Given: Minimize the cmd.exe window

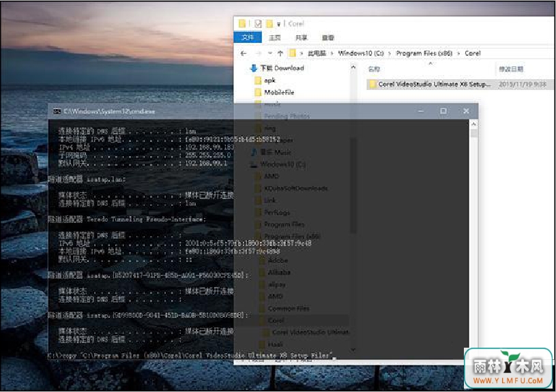Looking at the screenshot, I should pyautogui.click(x=421, y=111).
